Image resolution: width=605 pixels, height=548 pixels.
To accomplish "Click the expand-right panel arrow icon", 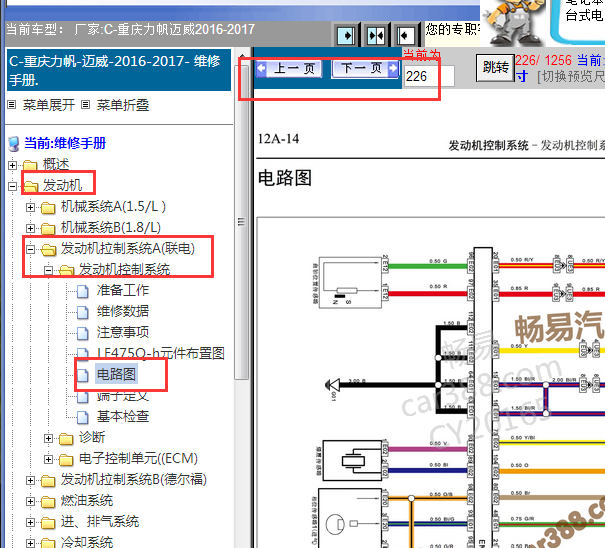I will (346, 36).
